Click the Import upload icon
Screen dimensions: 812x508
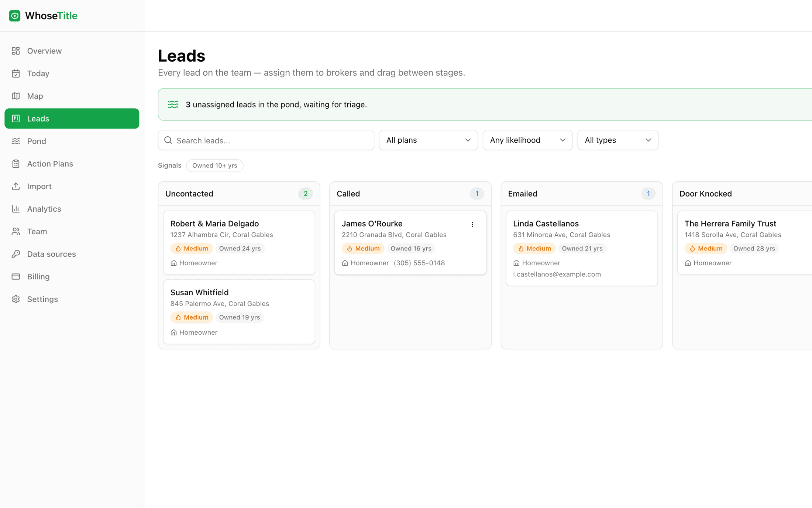[16, 186]
